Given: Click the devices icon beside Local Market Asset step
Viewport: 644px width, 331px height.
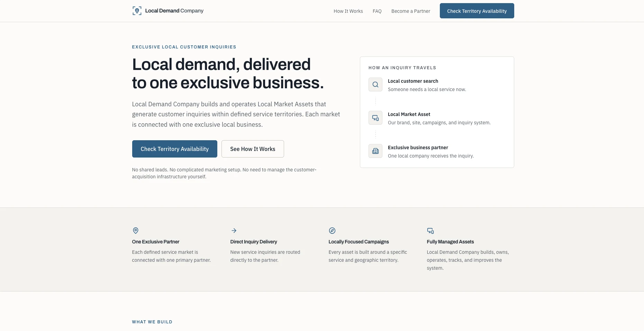Looking at the screenshot, I should [x=375, y=118].
